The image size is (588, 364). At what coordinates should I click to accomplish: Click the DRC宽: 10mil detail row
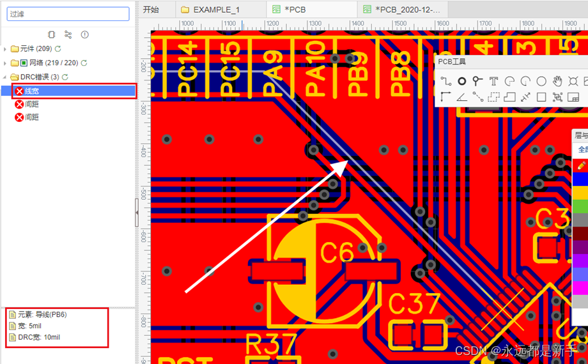[35, 337]
